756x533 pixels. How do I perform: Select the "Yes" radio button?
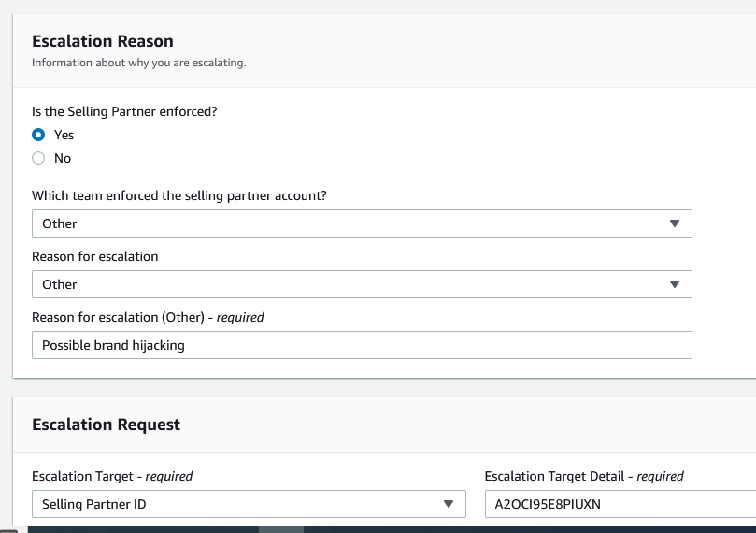pyautogui.click(x=38, y=135)
